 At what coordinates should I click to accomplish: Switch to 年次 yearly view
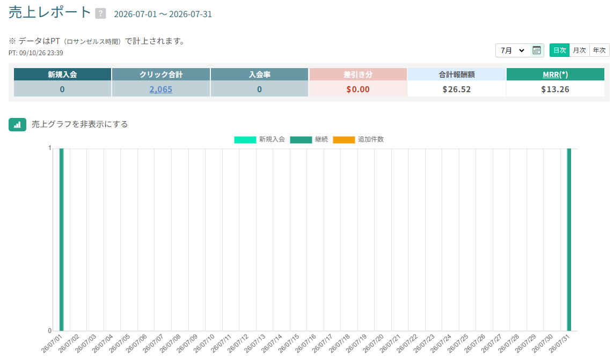pos(599,50)
